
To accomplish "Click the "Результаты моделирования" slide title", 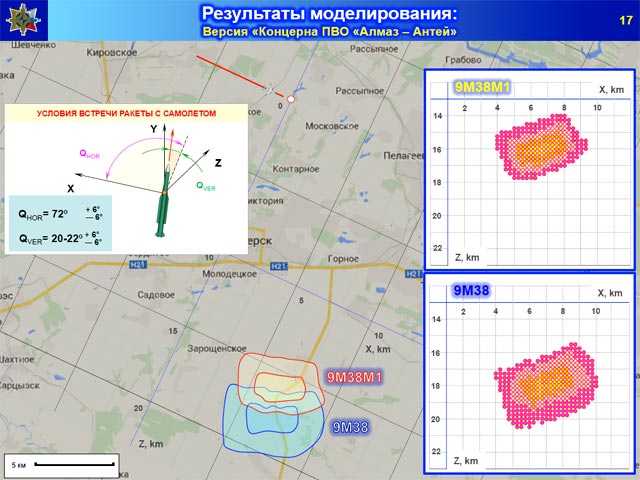I will coord(329,13).
